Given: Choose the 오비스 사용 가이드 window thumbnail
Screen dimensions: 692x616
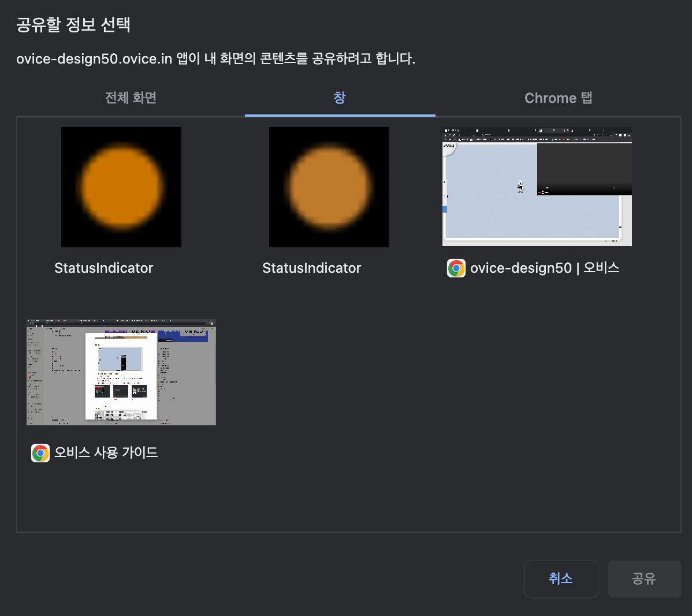Looking at the screenshot, I should [x=121, y=372].
